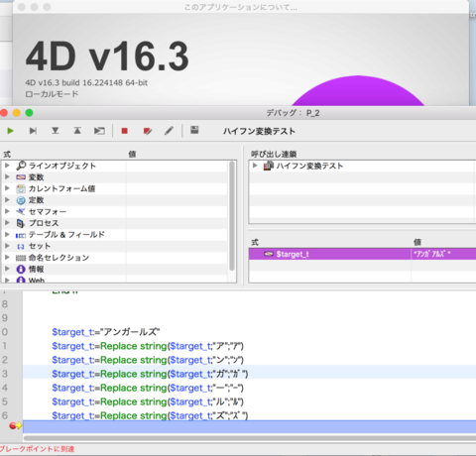Select the 定数 icon

point(21,200)
